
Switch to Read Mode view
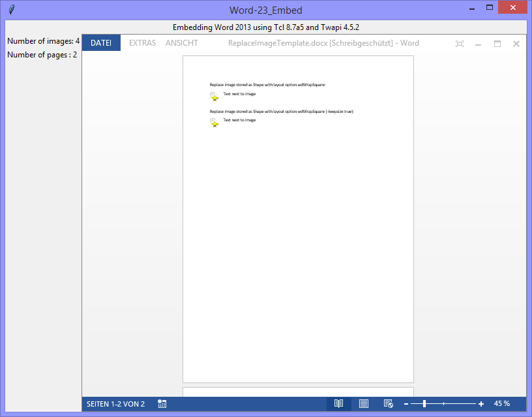coord(338,404)
